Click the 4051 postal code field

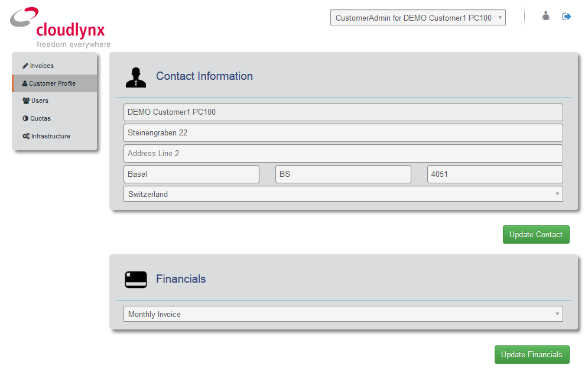pos(495,174)
